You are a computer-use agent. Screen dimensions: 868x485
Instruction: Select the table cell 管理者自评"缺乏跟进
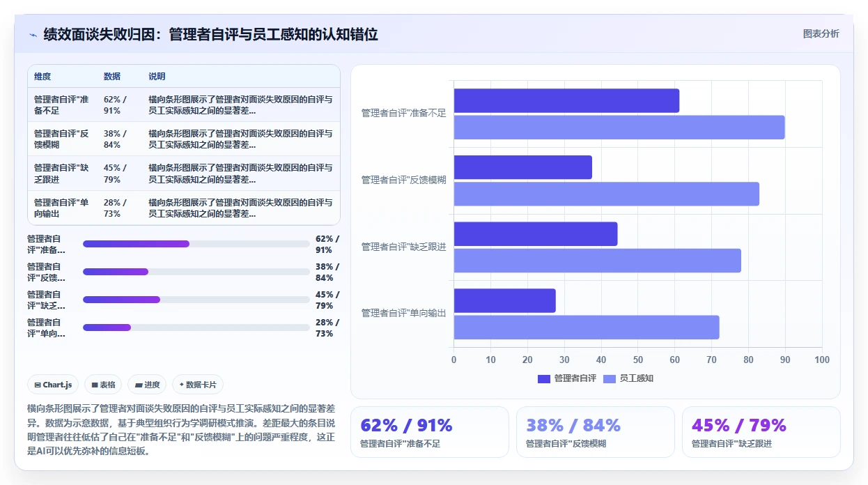(61, 174)
